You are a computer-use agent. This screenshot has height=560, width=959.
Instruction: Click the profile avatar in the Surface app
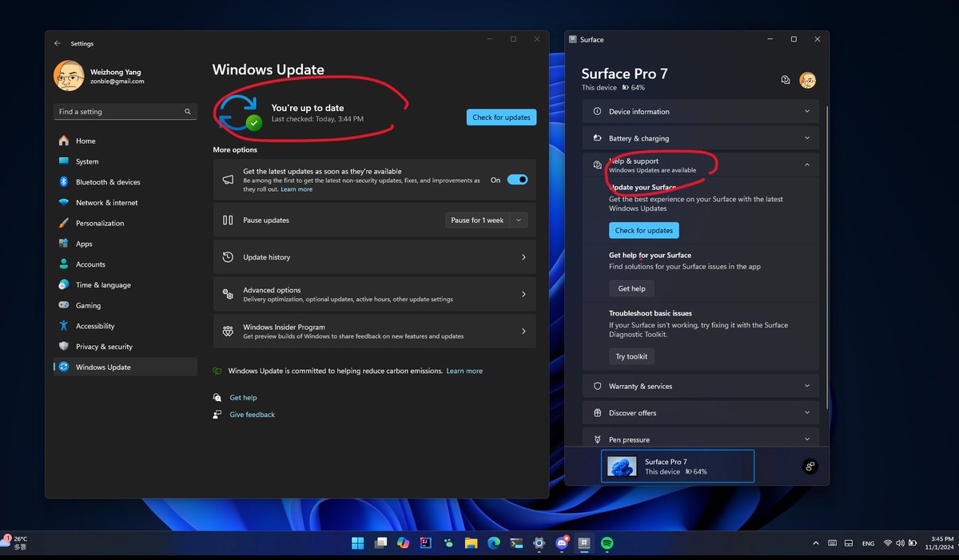click(x=808, y=80)
